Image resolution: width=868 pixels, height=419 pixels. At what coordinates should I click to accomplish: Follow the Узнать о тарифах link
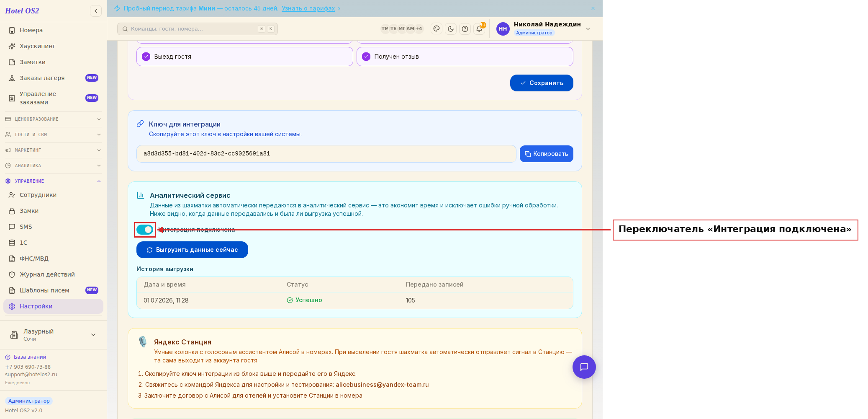[x=308, y=8]
